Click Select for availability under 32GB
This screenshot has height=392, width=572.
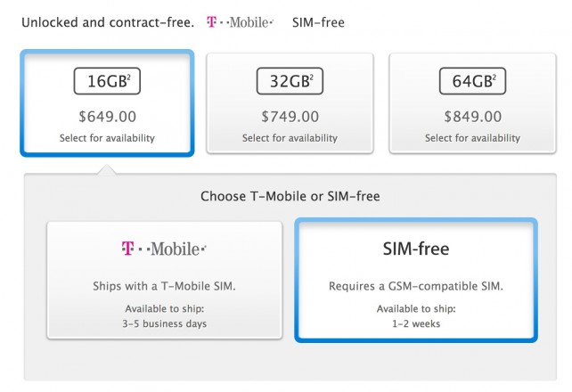coord(290,138)
